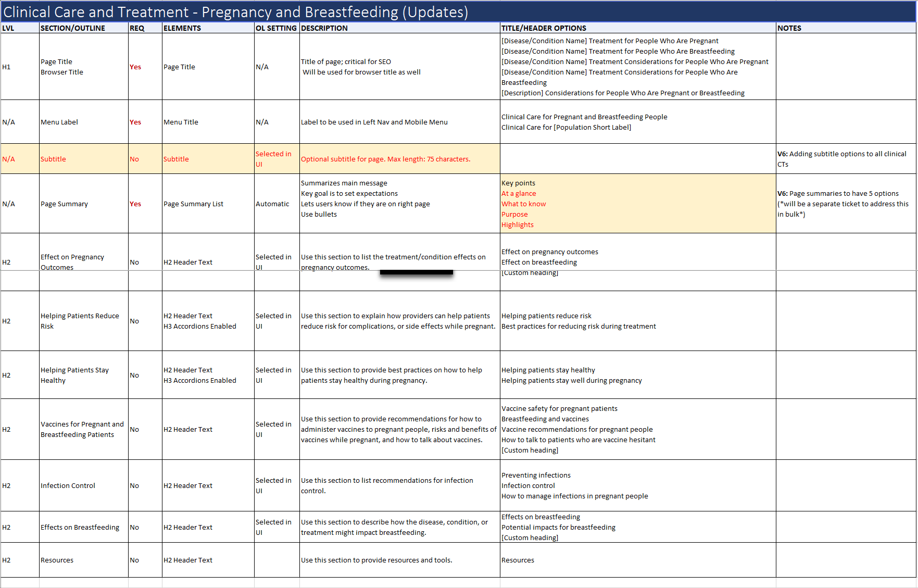Select the Resources row's 'No' cell
The image size is (918, 588).
click(145, 560)
